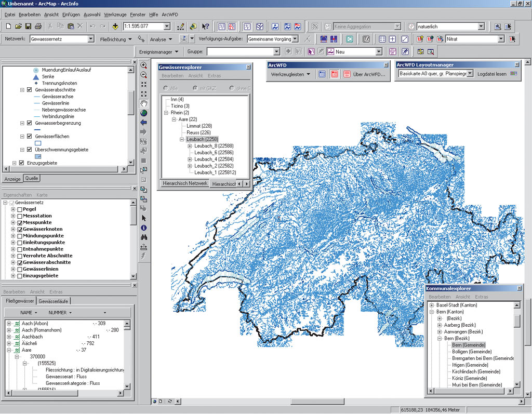Image resolution: width=532 pixels, height=414 pixels.
Task: Open the Nitrat dropdown list
Action: [x=501, y=39]
